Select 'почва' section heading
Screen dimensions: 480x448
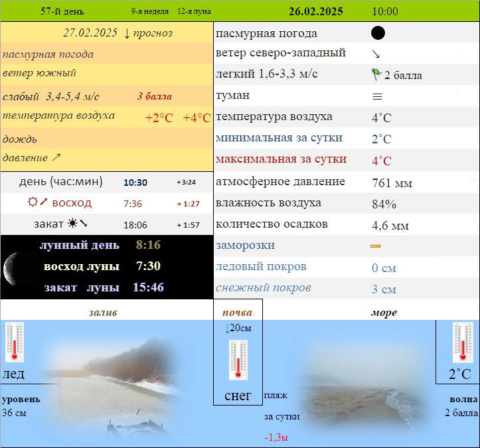[x=237, y=313]
